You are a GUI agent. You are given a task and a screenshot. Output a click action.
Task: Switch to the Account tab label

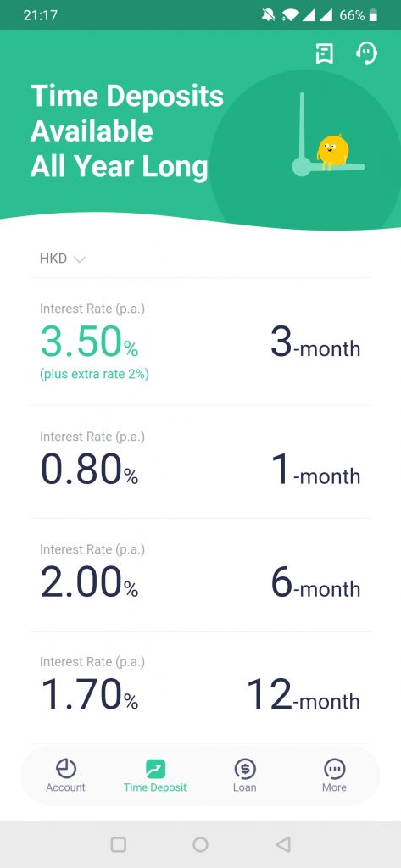(65, 787)
